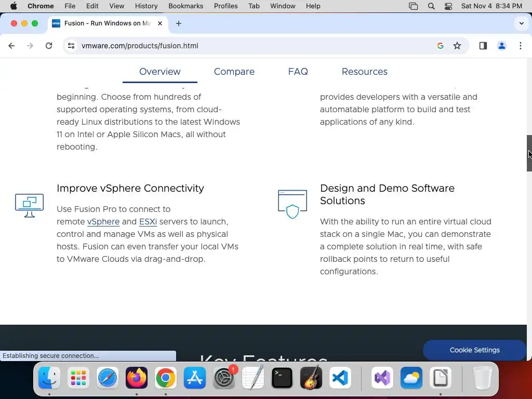The width and height of the screenshot is (532, 399).
Task: Click the forward navigation arrow
Action: coord(30,46)
